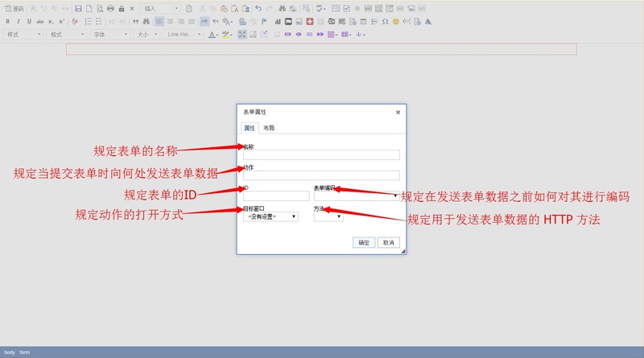Toggle underline formatting button
644x358 pixels.
(x=29, y=21)
